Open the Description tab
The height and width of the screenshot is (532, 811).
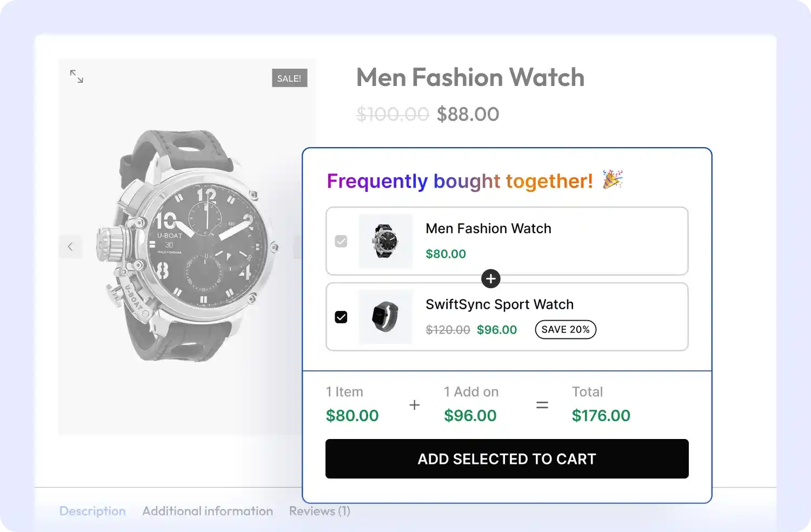(92, 511)
